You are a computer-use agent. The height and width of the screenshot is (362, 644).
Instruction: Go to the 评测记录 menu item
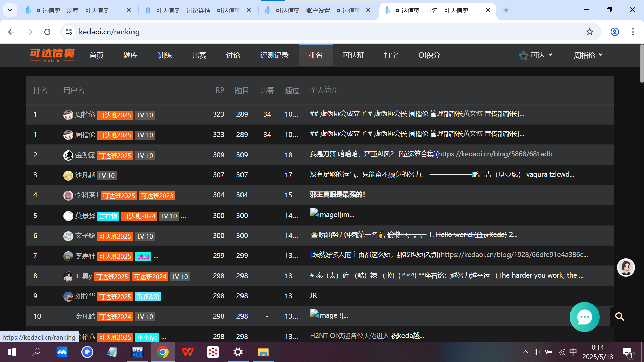[x=274, y=55]
